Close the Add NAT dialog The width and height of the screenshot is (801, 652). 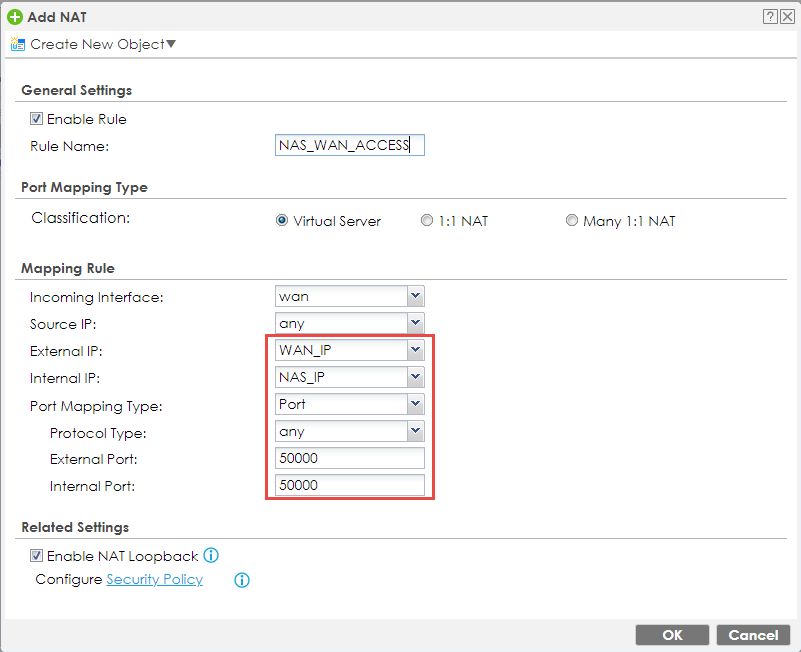coord(786,17)
